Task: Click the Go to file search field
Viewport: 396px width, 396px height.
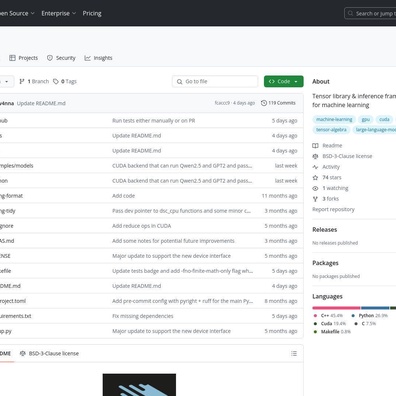Action: [215, 81]
